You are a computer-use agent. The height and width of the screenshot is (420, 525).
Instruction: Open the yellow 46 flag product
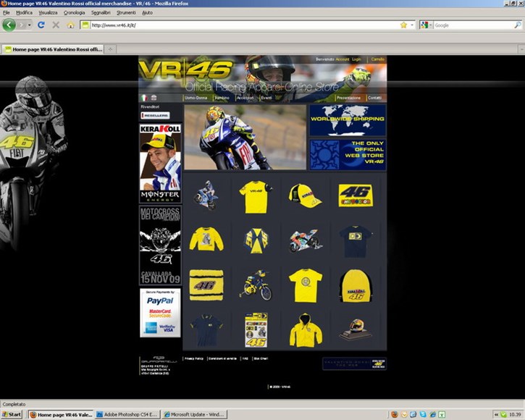coord(356,196)
